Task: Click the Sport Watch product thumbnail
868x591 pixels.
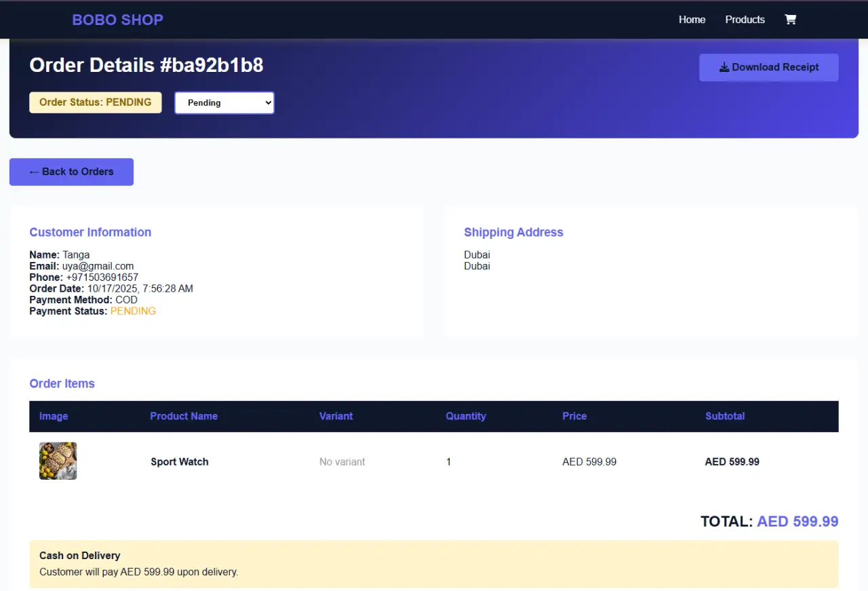Action: (x=58, y=461)
